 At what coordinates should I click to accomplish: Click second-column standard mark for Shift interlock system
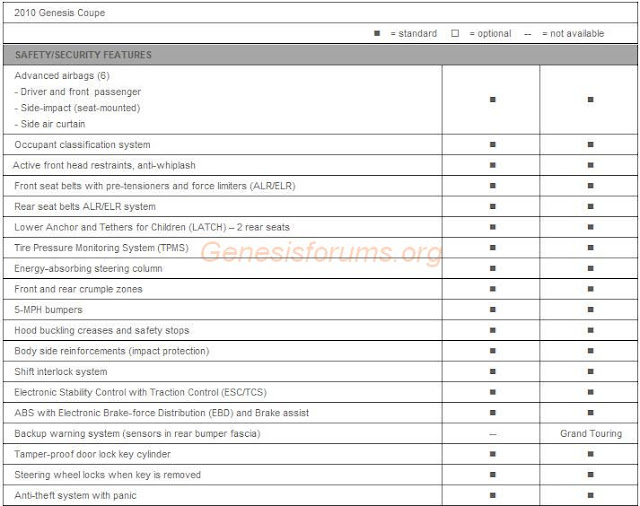click(x=591, y=371)
